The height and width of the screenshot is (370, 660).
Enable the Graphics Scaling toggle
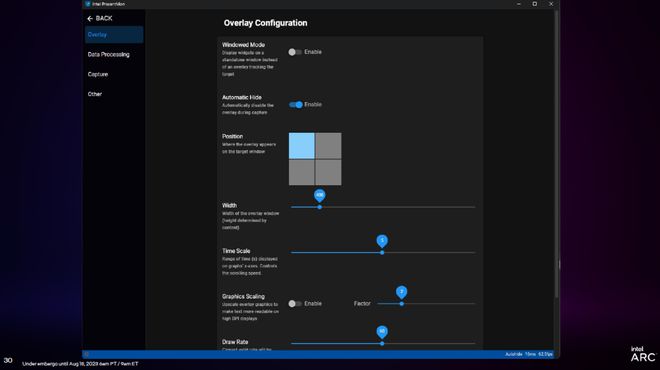coord(295,303)
